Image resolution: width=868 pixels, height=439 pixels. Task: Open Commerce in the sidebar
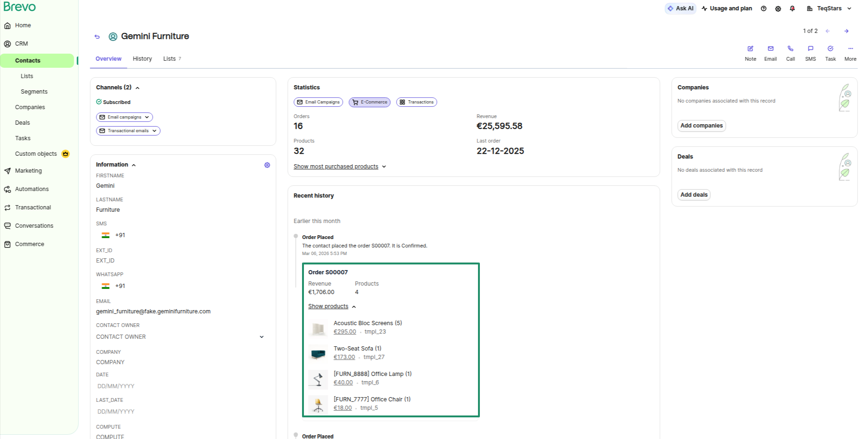click(29, 244)
